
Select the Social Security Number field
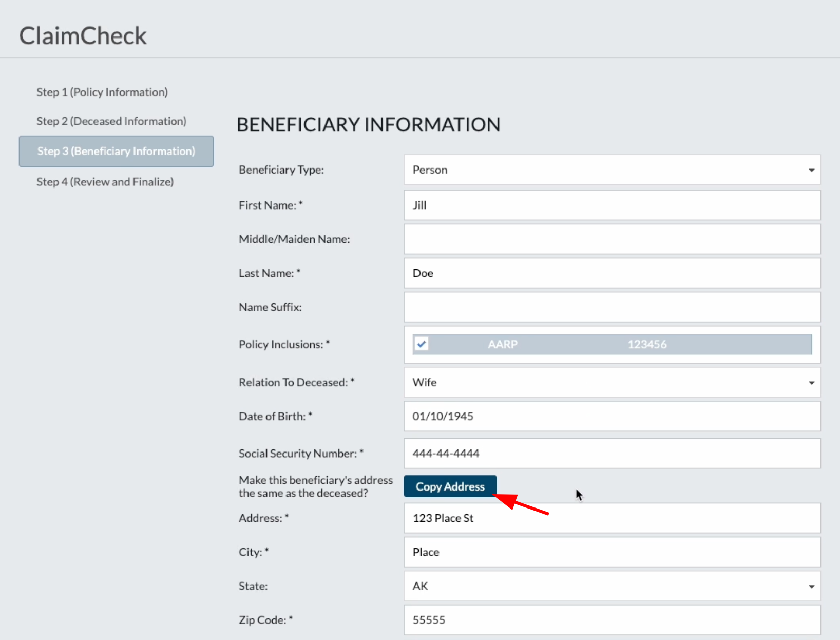tap(611, 453)
